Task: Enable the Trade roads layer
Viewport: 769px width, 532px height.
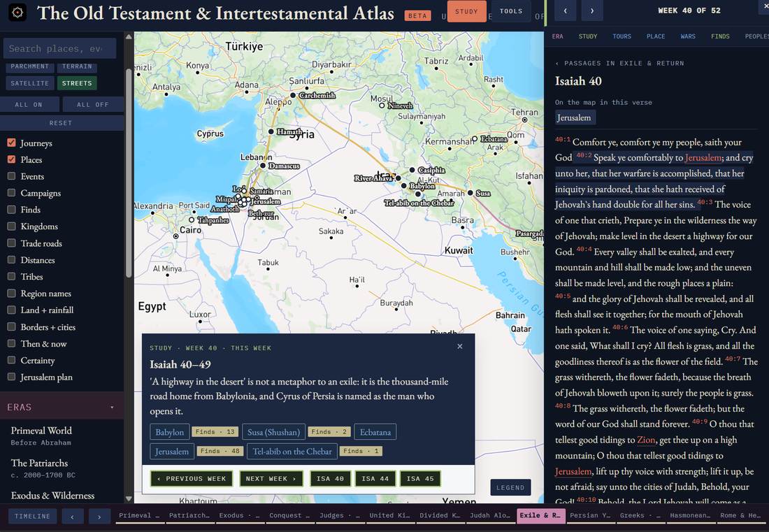Action: (x=12, y=243)
